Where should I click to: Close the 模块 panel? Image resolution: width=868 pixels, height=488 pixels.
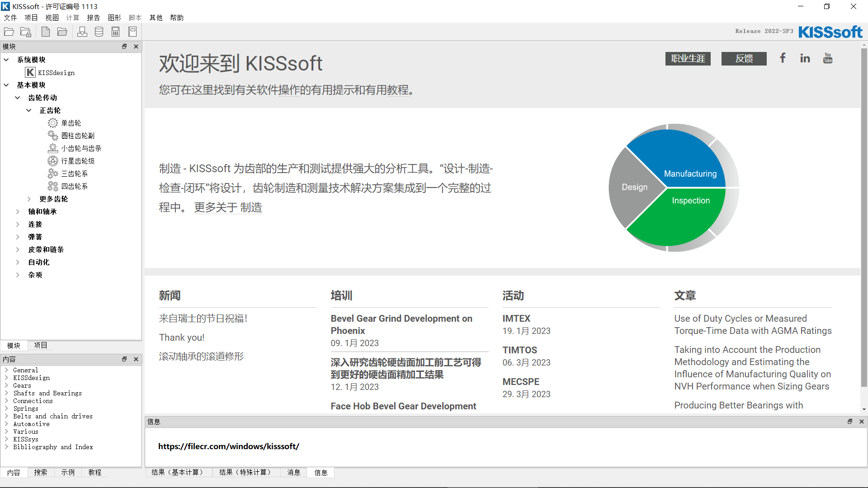pos(136,47)
